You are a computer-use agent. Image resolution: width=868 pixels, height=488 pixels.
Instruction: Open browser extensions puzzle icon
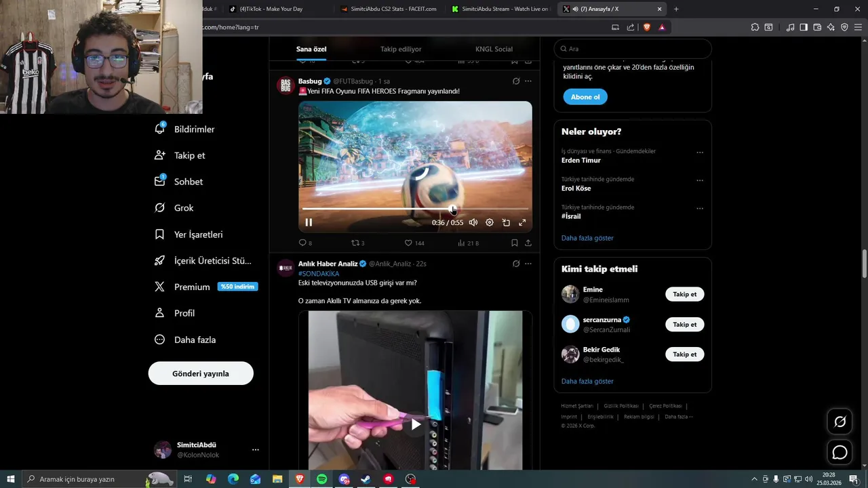pyautogui.click(x=755, y=27)
